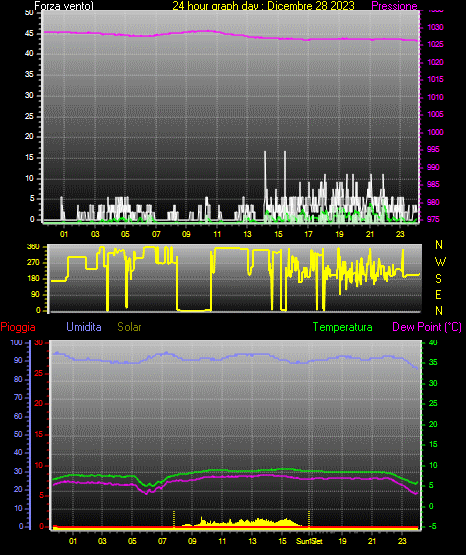
Task: Select the blue 'Umidita' legend label
Action: point(84,327)
